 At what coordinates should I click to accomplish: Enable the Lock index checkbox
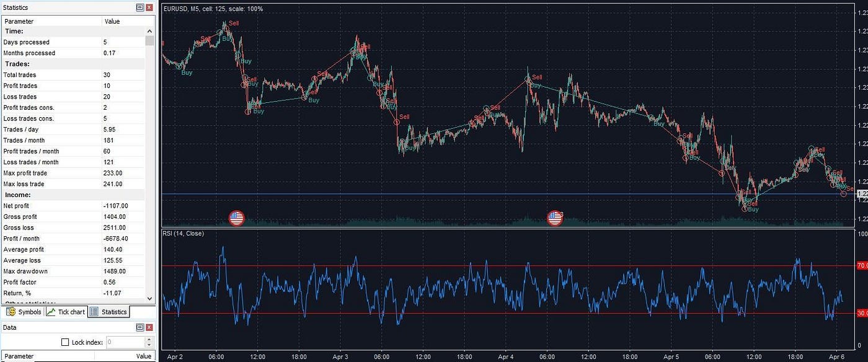pos(65,342)
